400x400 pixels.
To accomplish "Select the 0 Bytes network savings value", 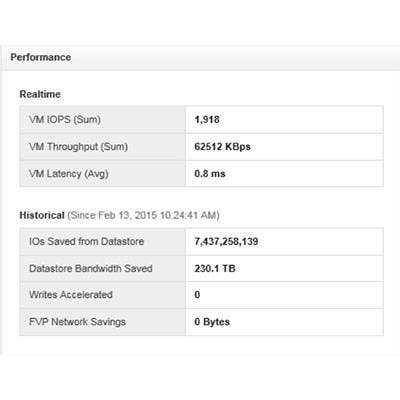I will pos(212,322).
